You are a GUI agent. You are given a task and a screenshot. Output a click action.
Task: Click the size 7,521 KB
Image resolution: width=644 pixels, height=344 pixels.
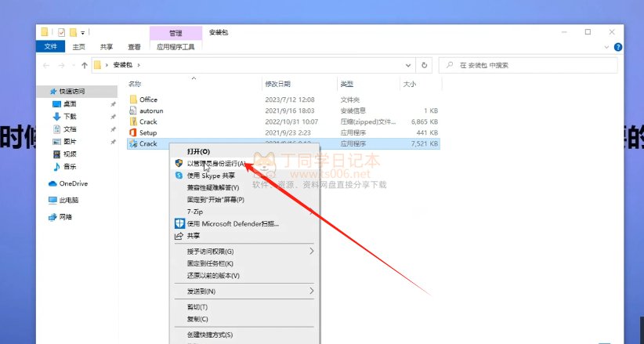[x=425, y=143]
